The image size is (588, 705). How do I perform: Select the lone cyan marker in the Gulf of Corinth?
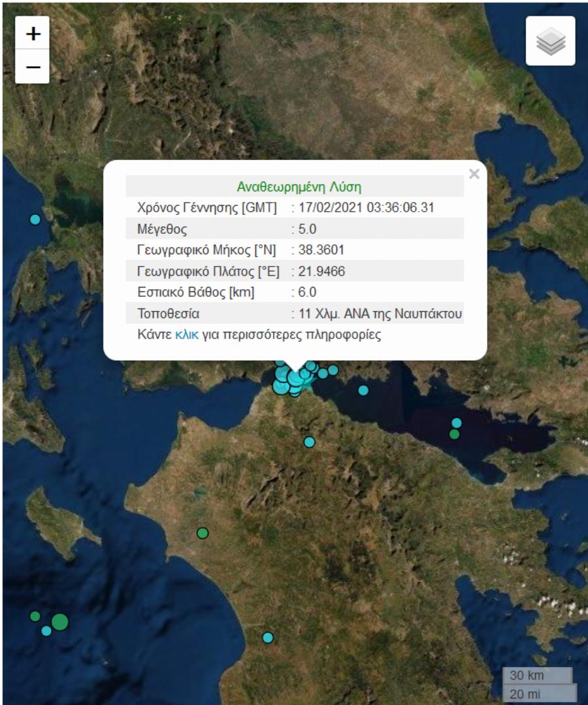coord(362,391)
